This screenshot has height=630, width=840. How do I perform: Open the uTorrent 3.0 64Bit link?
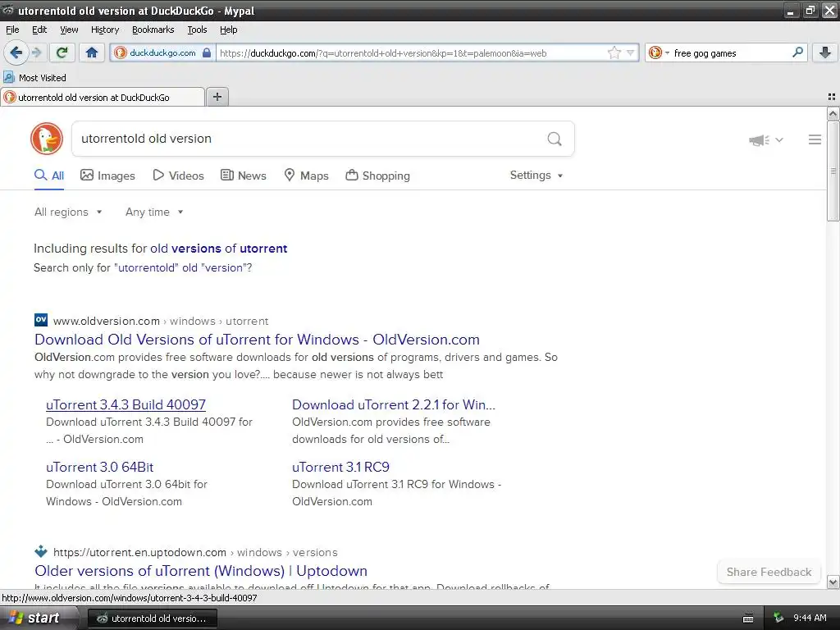pyautogui.click(x=99, y=467)
